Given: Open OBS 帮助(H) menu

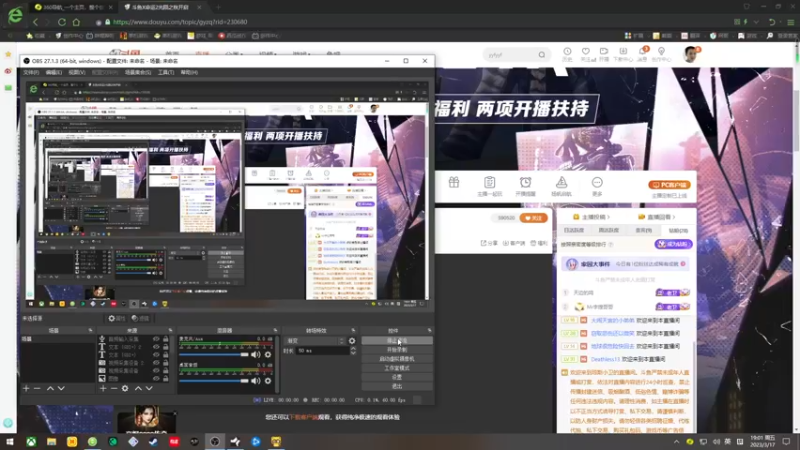Looking at the screenshot, I should pyautogui.click(x=189, y=72).
